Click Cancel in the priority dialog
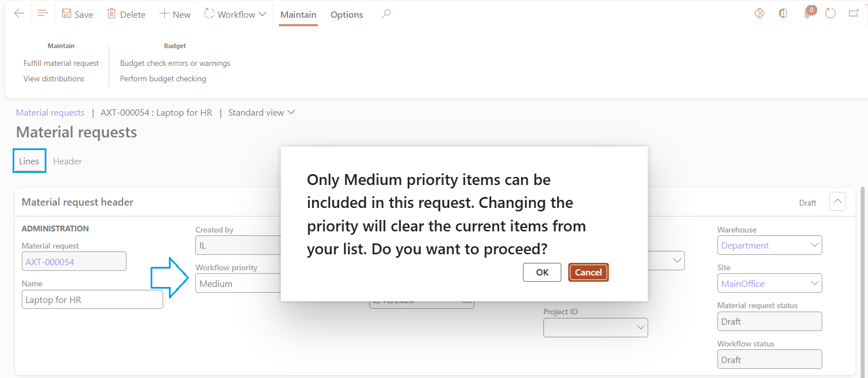Screen dimensions: 868x378 pyautogui.click(x=588, y=273)
